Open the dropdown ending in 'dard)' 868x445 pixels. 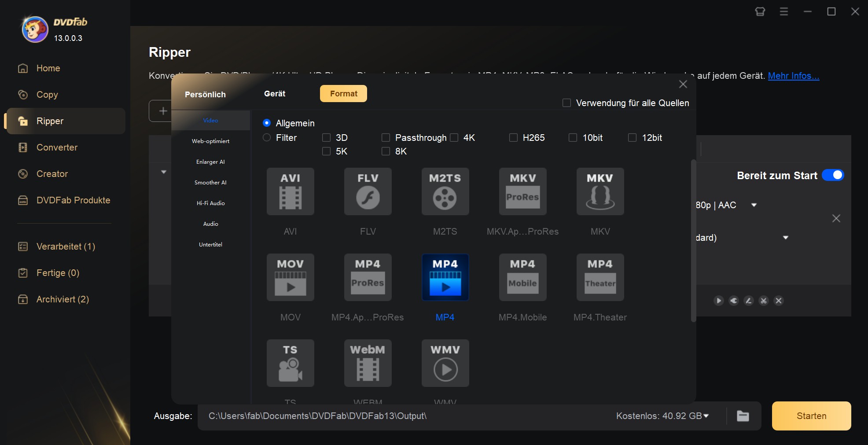point(786,238)
